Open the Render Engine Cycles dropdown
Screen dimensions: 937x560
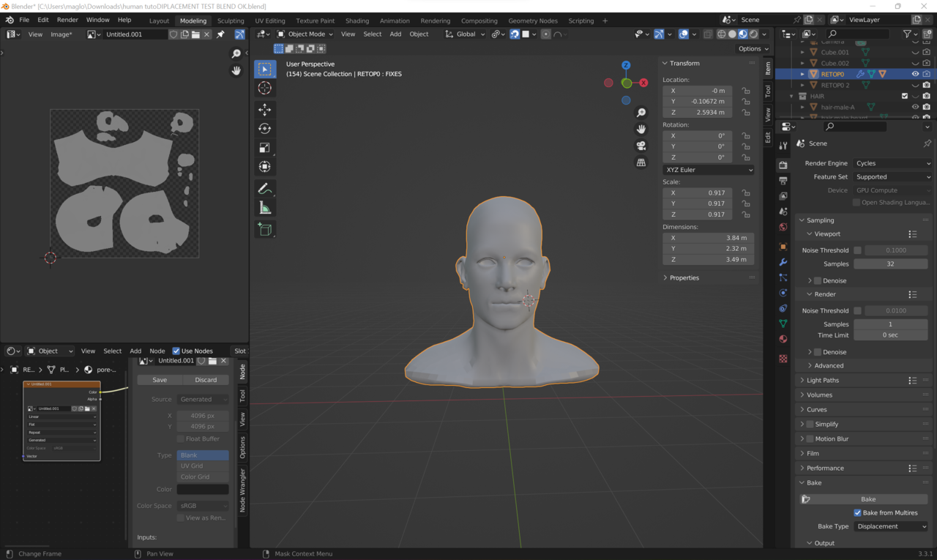click(x=892, y=163)
